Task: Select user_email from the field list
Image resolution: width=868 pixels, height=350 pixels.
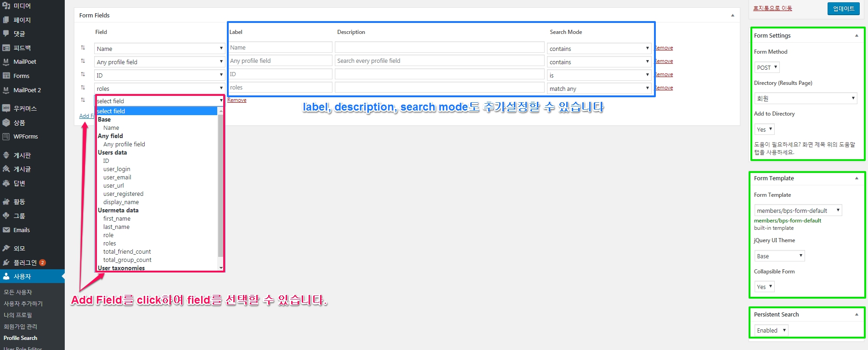Action: [x=117, y=177]
